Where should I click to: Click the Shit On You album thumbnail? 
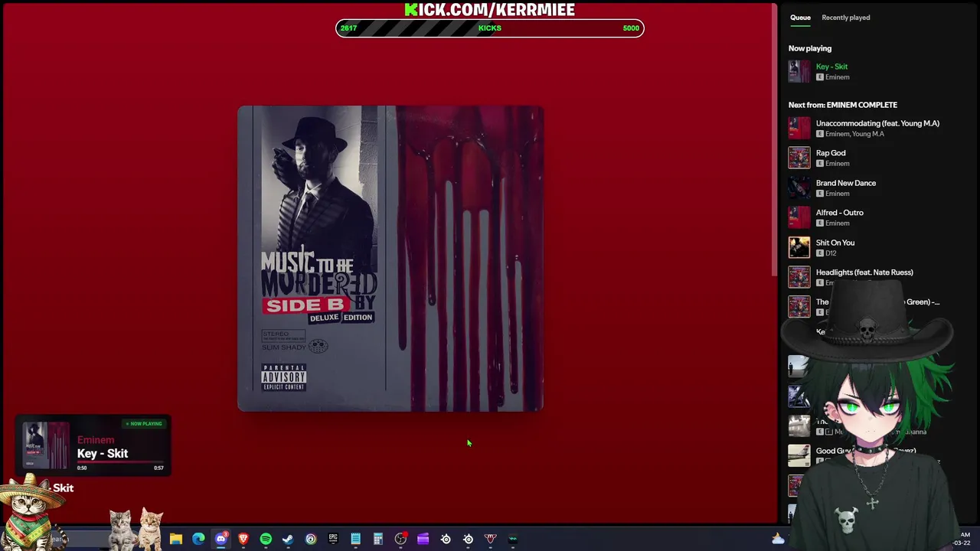tap(799, 247)
